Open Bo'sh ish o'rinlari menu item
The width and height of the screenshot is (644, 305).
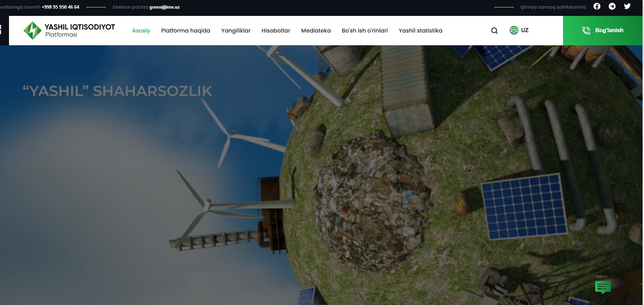(365, 30)
